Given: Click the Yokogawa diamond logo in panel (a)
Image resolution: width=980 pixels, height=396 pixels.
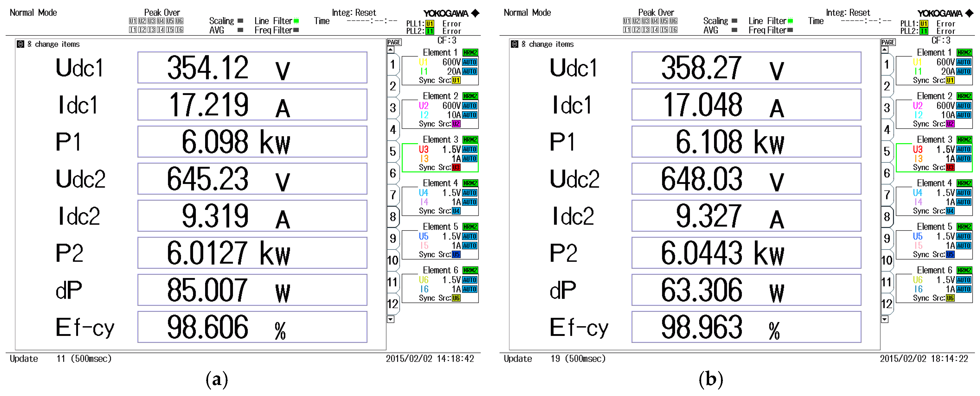Looking at the screenshot, I should (x=475, y=13).
